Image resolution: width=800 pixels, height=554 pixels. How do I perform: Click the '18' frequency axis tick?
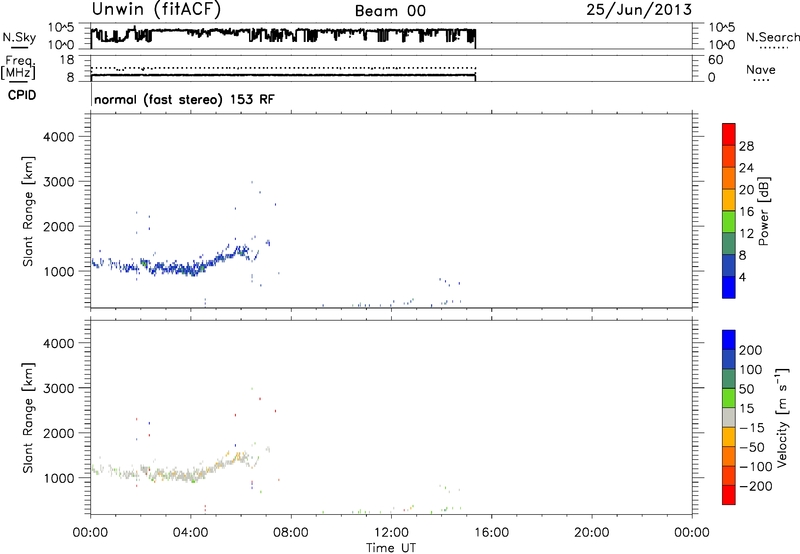(x=67, y=60)
